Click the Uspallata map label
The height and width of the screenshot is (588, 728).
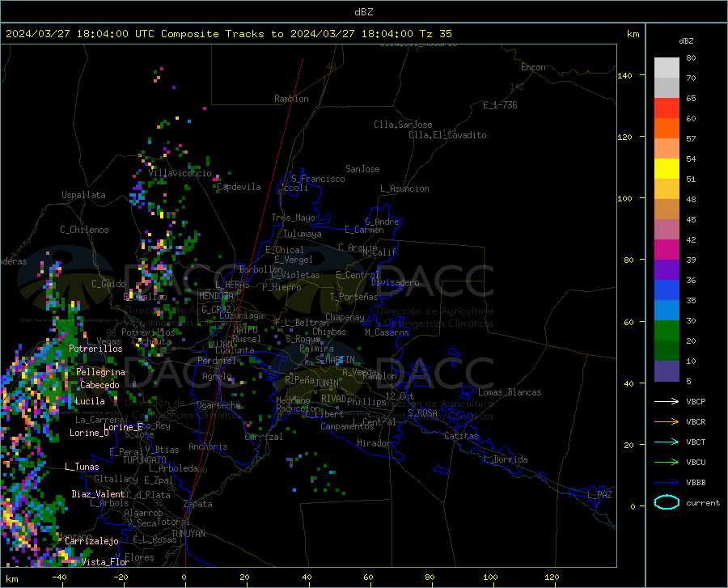pos(83,195)
